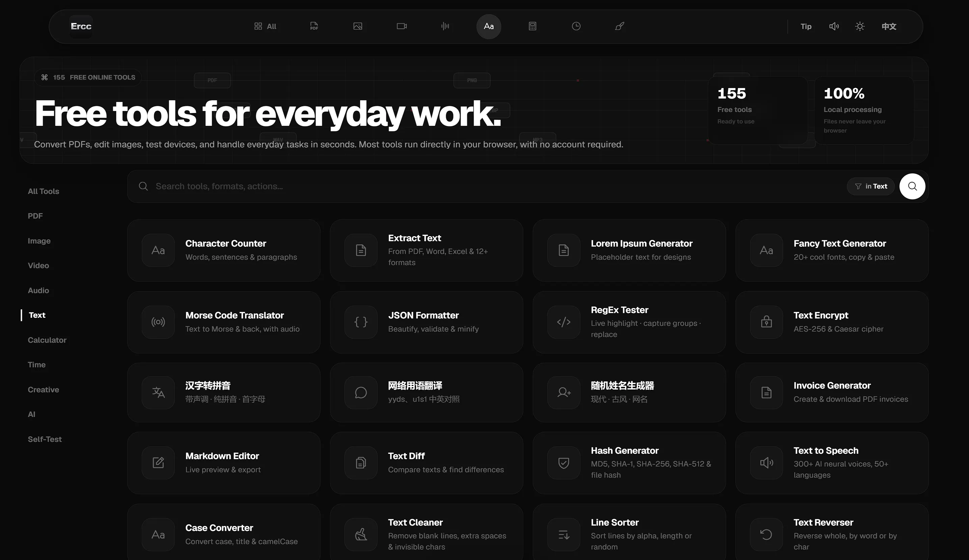
Task: Open the PDF category icon in top nav
Action: (314, 26)
